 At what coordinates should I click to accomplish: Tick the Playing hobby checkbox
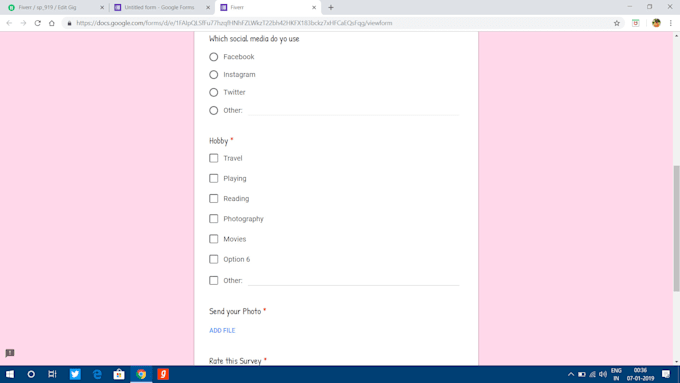point(213,178)
